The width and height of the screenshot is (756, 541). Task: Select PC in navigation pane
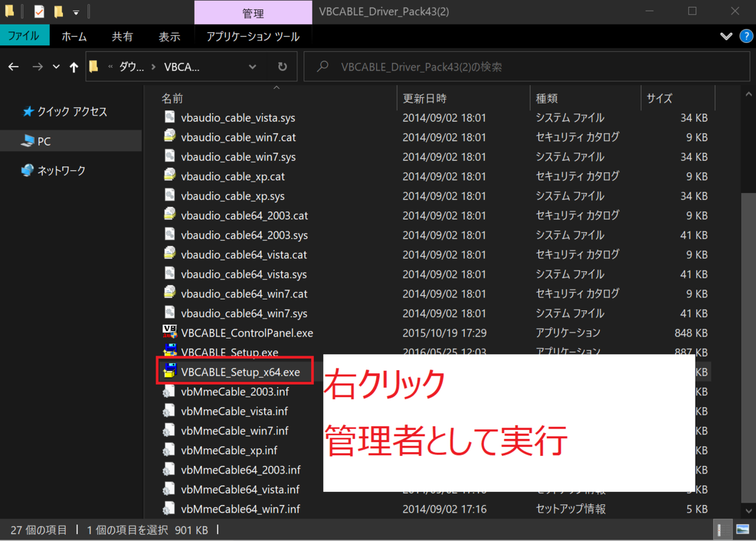click(72, 141)
